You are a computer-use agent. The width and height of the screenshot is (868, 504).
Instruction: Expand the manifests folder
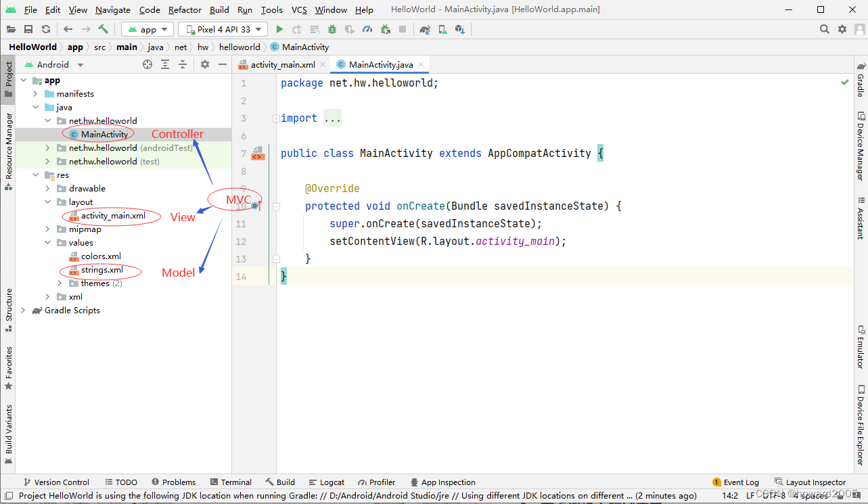35,94
